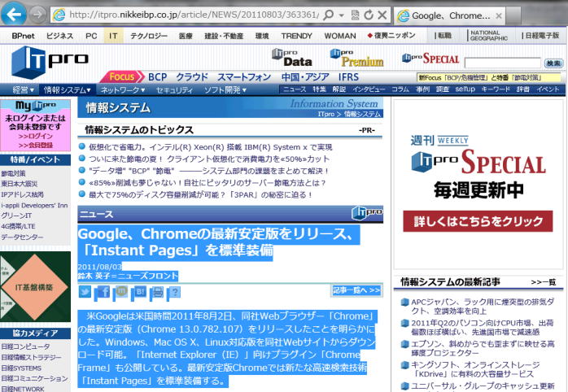Click the >>会員登録 link
Viewport: 568px width, 392px height.
click(x=36, y=145)
